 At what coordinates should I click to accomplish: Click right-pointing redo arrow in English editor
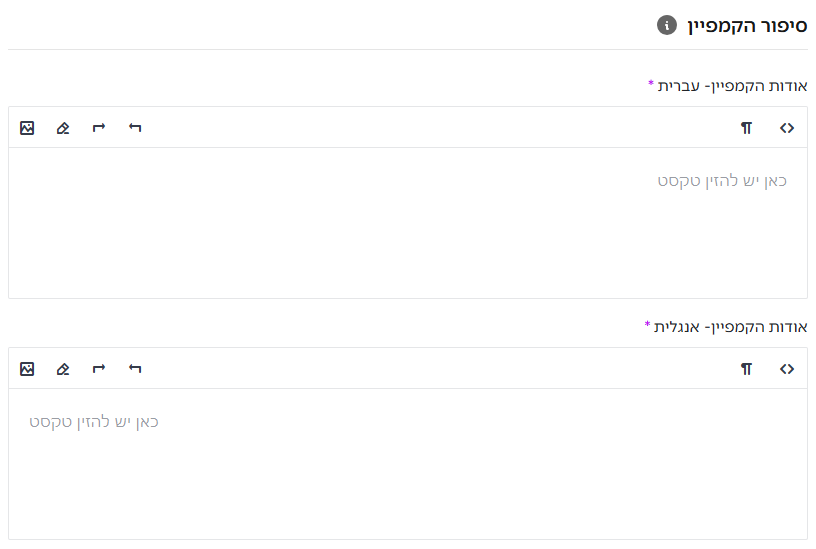[99, 368]
